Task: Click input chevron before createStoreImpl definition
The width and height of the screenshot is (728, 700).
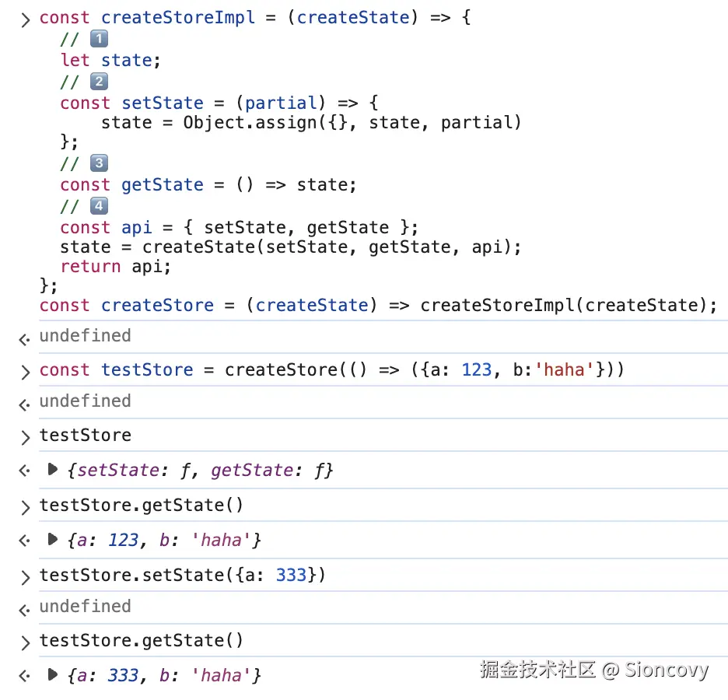Action: coord(25,18)
